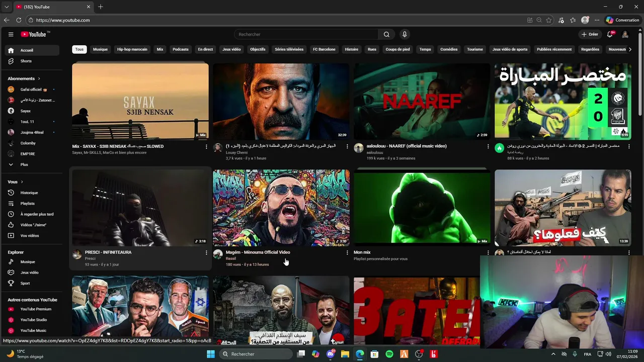Open options menu for PRESCI - INFINITEAURA

pos(206,252)
